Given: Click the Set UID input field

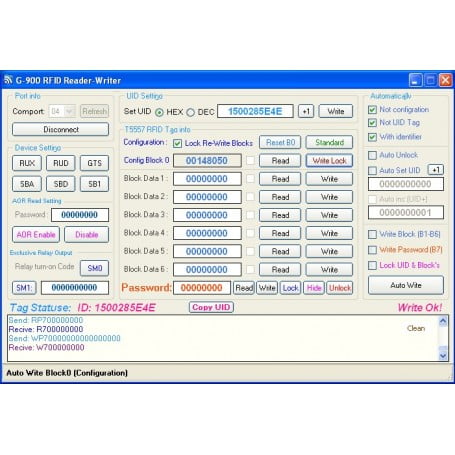Looking at the screenshot, I should (x=255, y=111).
